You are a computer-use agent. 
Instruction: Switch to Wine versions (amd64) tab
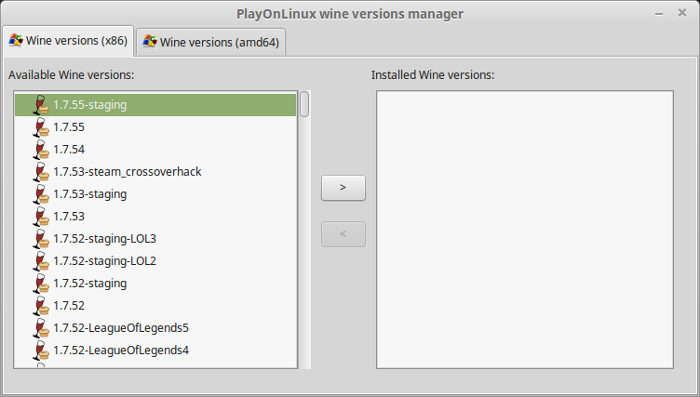(211, 42)
